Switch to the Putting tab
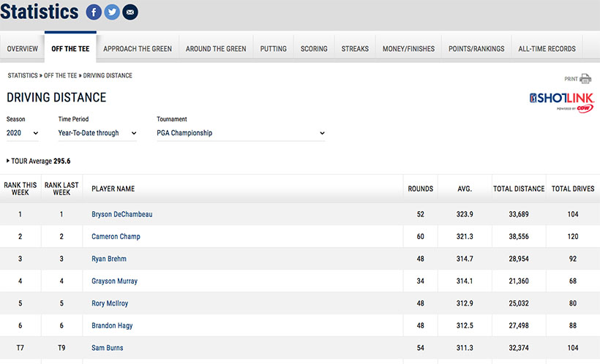This screenshot has width=600, height=364. [273, 49]
